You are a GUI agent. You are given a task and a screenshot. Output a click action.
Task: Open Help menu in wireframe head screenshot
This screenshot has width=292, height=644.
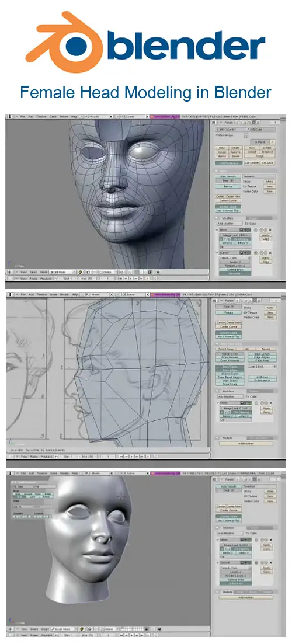point(73,117)
